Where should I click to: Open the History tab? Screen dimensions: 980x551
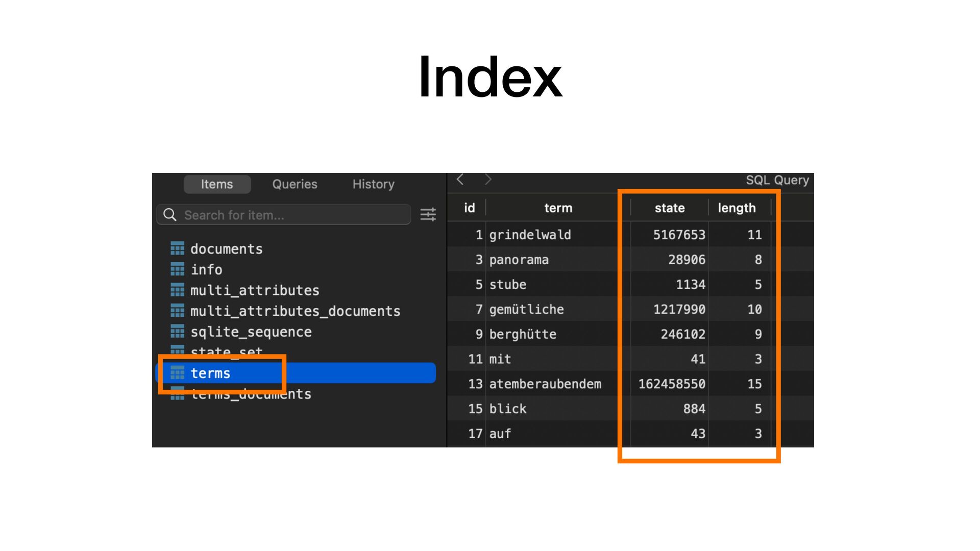[373, 184]
